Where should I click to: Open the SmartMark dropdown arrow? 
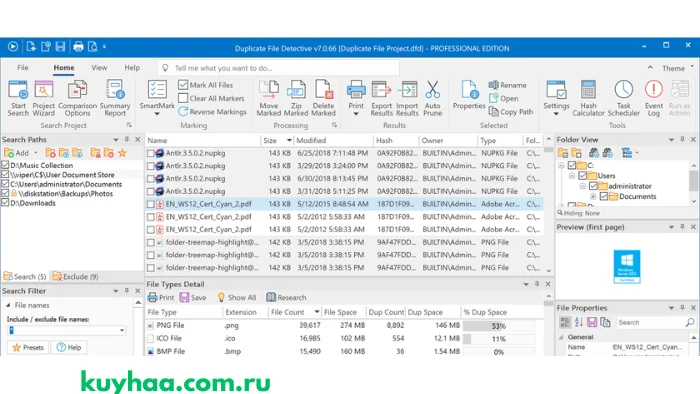(x=157, y=114)
